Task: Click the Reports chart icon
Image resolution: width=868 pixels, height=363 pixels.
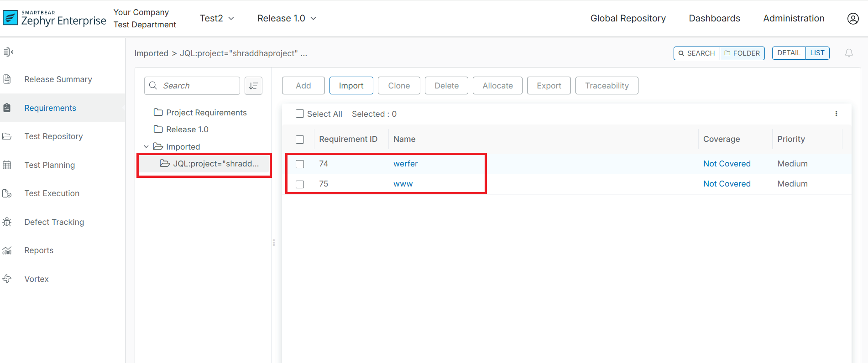Action: 7,250
